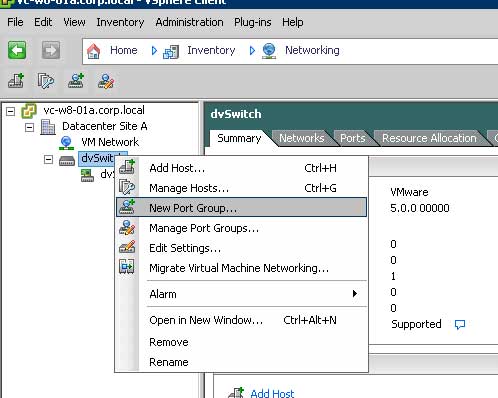Image resolution: width=498 pixels, height=398 pixels.
Task: Click the Add Host link at bottom
Action: (x=272, y=393)
